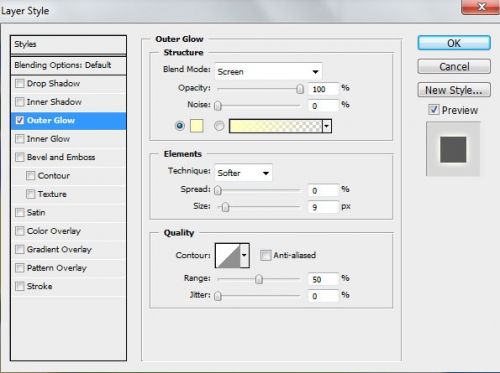This screenshot has height=373, width=500.
Task: Click the Opacity slider handle
Action: pyautogui.click(x=300, y=89)
